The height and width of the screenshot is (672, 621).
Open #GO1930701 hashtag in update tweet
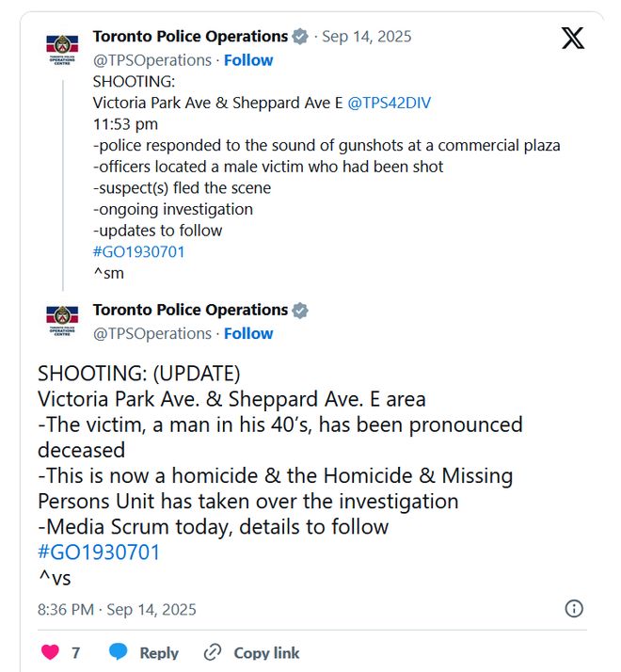[99, 552]
